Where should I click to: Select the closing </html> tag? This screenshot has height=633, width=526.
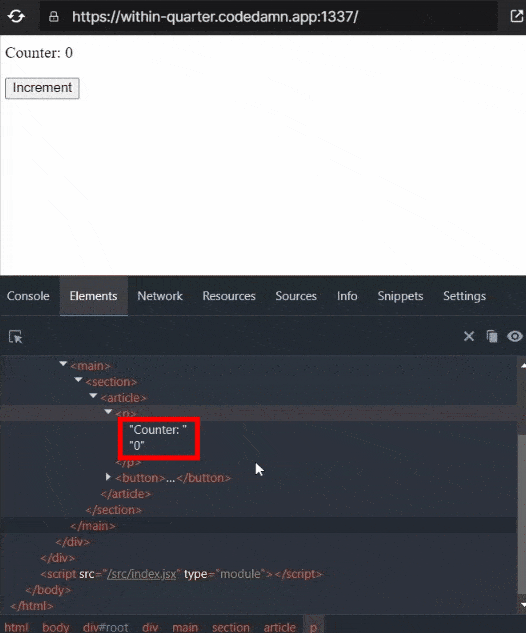32,606
